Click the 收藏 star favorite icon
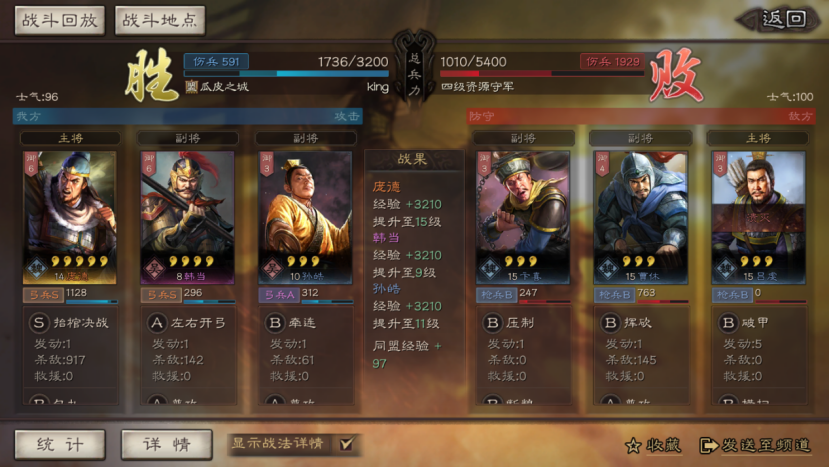This screenshot has height=467, width=830. (x=633, y=446)
